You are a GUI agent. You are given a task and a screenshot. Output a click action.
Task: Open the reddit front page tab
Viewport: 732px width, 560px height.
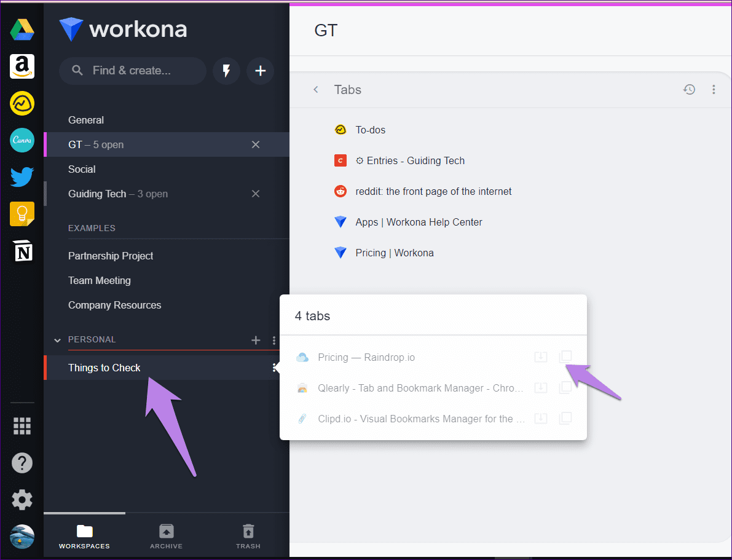[x=433, y=192]
